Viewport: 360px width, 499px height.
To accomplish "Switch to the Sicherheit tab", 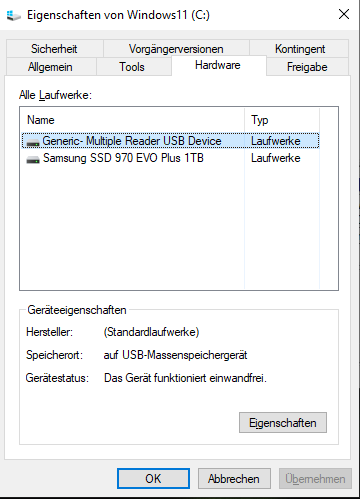I will pos(54,49).
